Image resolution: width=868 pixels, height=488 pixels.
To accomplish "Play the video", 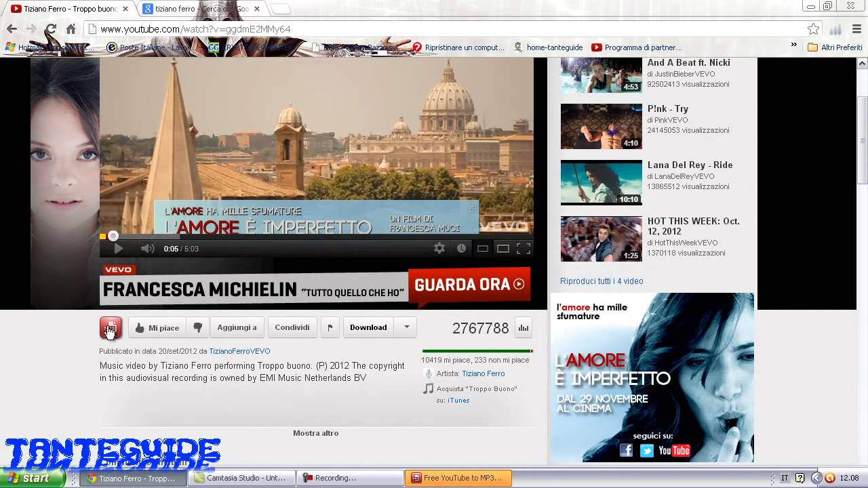I will [x=118, y=249].
